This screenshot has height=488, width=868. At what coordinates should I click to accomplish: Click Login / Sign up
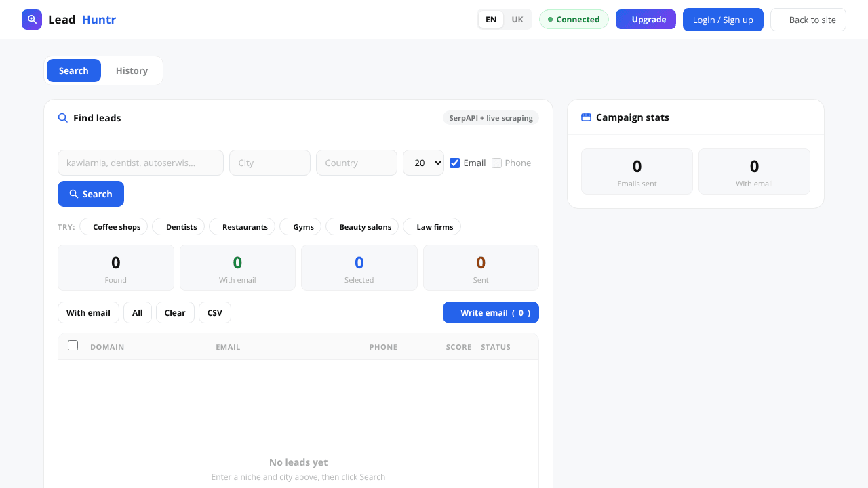point(723,20)
